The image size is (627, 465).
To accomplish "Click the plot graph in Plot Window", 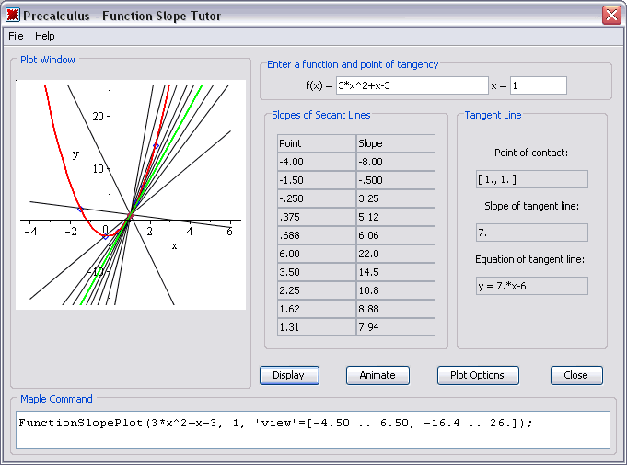I will [x=131, y=195].
